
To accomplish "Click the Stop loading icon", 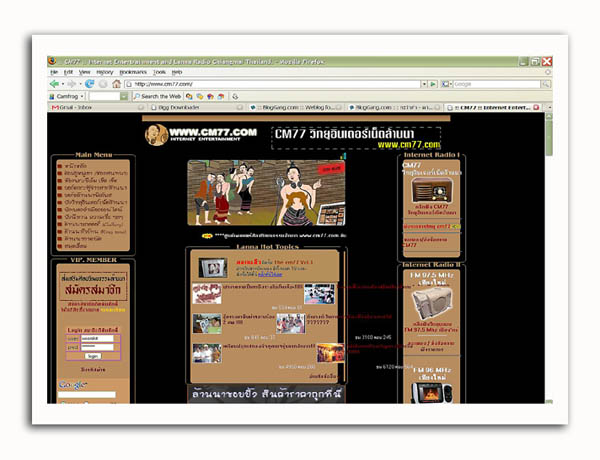I will (x=103, y=84).
